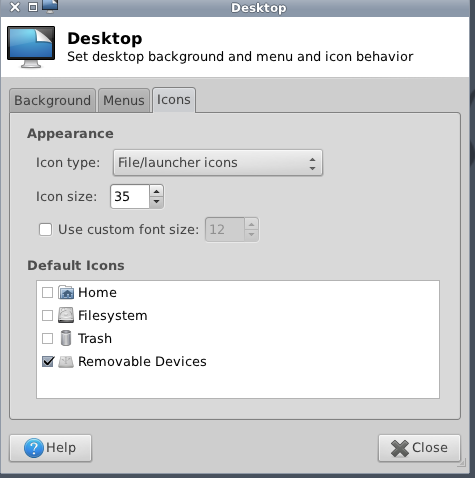The width and height of the screenshot is (475, 478).
Task: Switch to the Menus tab
Action: (124, 100)
